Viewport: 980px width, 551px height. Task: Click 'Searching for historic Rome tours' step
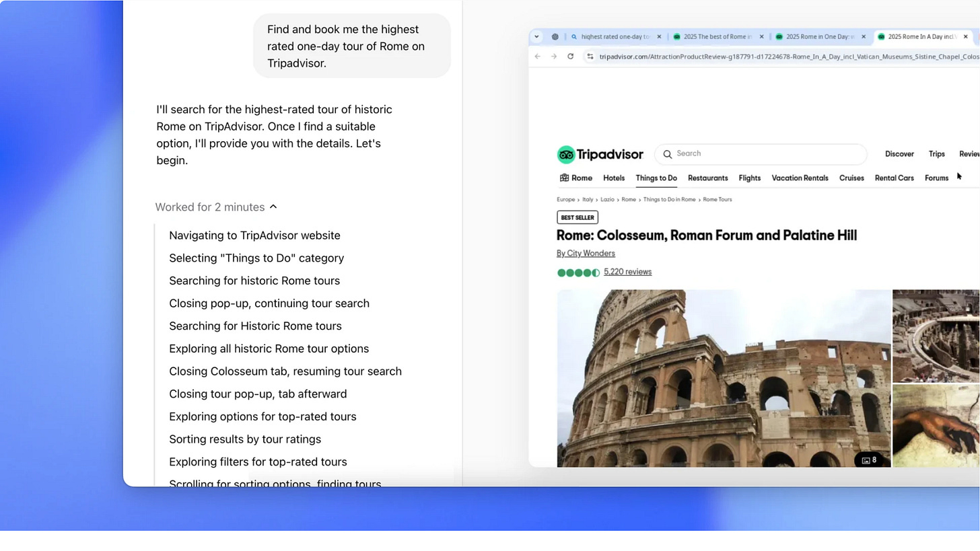point(254,281)
